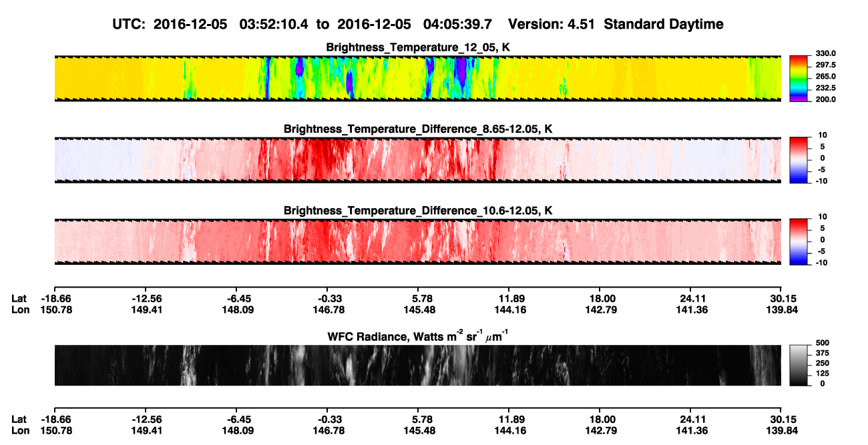Click the red-blue colorbar for the 8.65-12.05 difference

(x=799, y=159)
